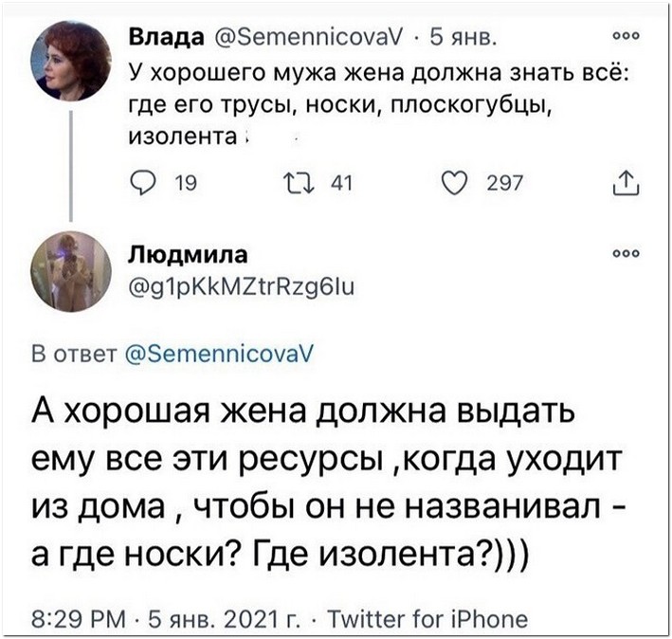
Task: Click the display name Людмила
Action: point(189,255)
